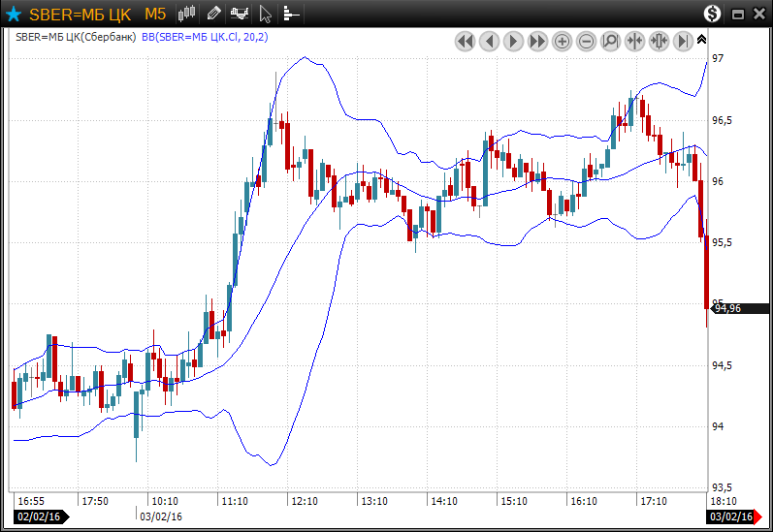Zoom in with the plus button
This screenshot has height=532, width=773.
click(x=562, y=41)
